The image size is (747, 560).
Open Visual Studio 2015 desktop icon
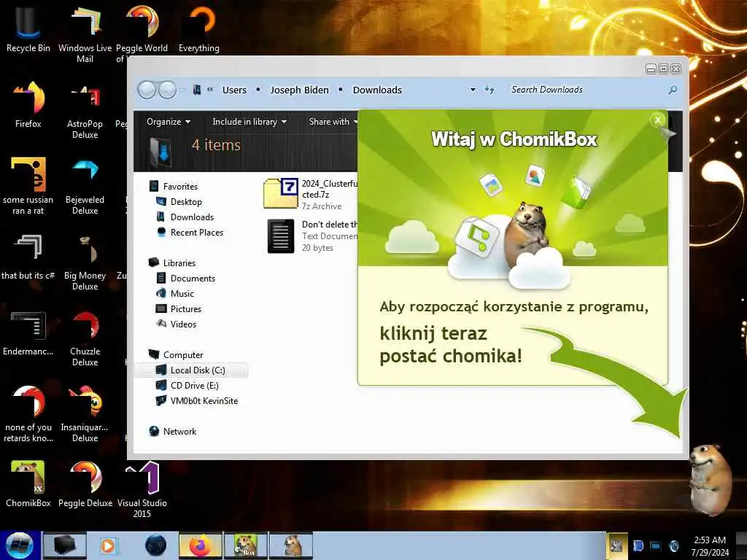(142, 489)
